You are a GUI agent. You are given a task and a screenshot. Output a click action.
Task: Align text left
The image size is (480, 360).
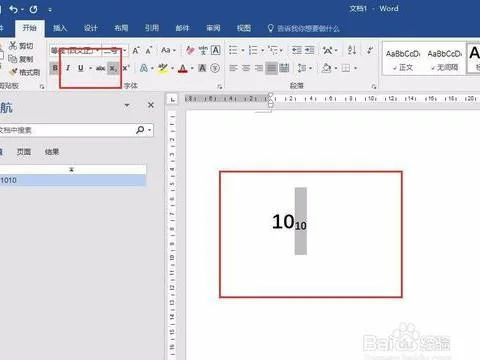pyautogui.click(x=233, y=68)
